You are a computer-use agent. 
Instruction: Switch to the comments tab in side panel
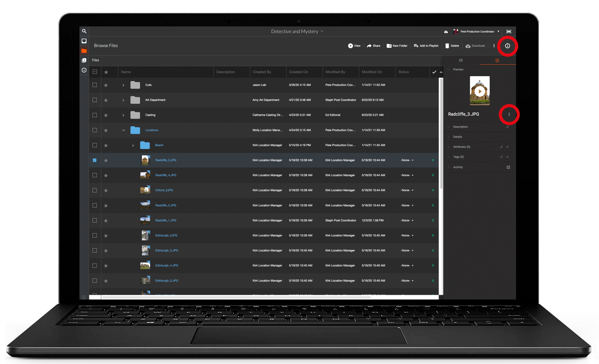(x=461, y=60)
